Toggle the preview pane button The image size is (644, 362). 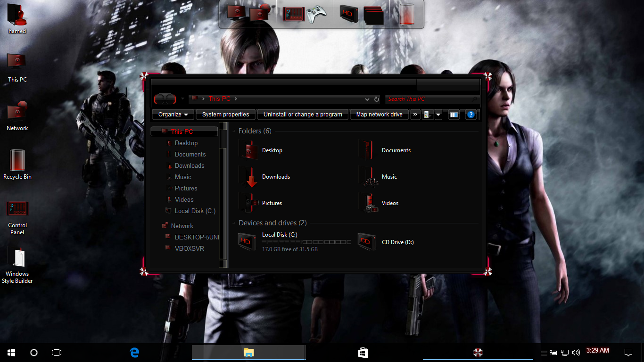[x=454, y=115]
